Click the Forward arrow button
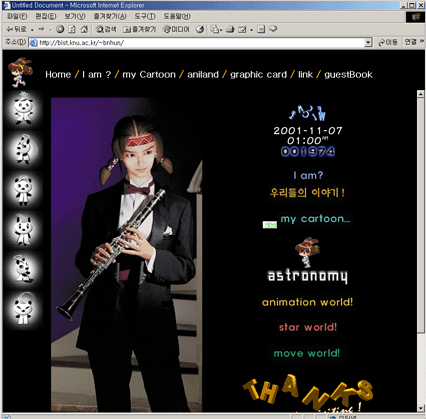The image size is (426, 419). tap(42, 30)
